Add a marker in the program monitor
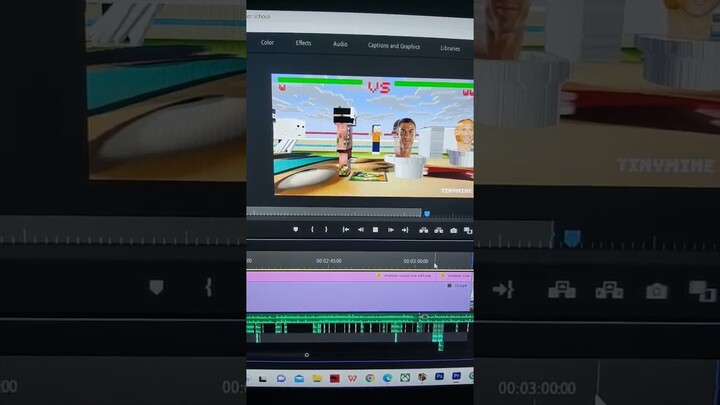 pos(295,229)
